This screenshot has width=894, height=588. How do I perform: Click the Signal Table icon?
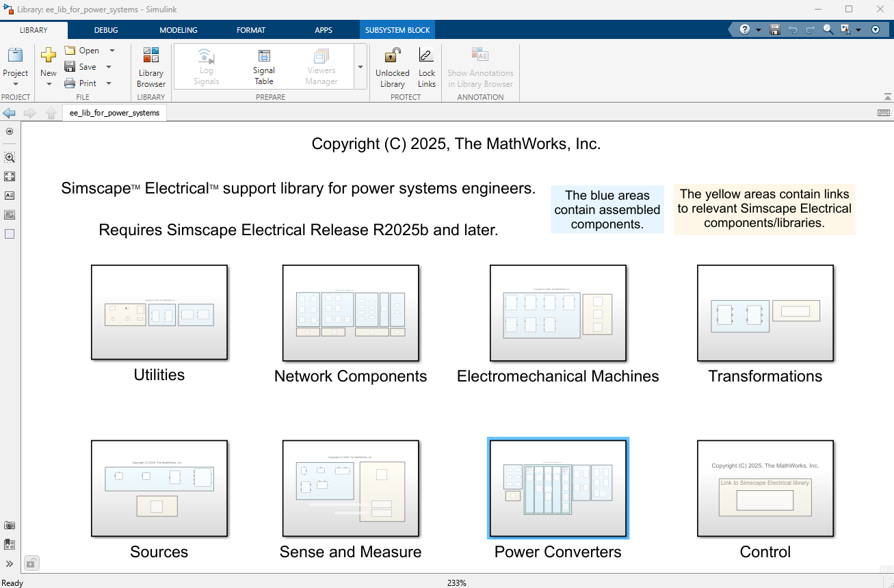264,56
